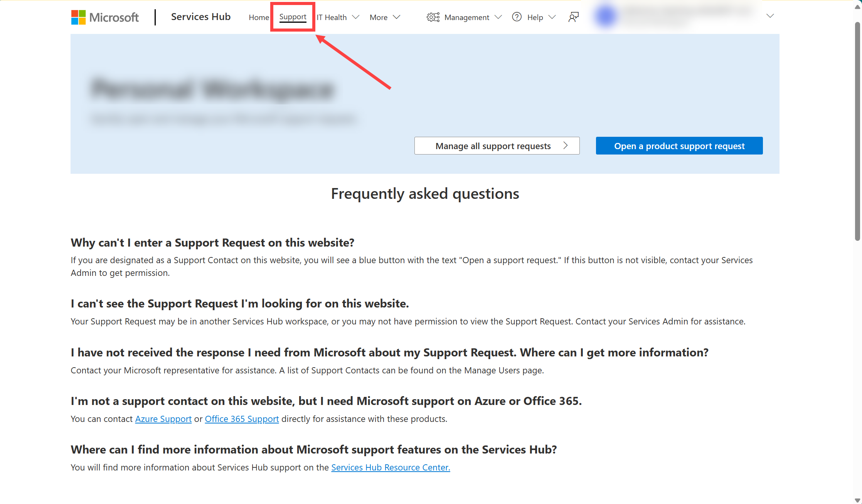Click the notifications bell icon area
The height and width of the screenshot is (504, 862).
tap(573, 17)
